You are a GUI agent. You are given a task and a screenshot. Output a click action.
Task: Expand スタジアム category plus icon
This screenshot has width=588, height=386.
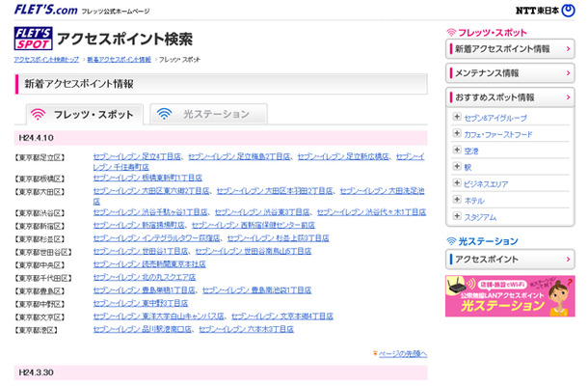[x=457, y=216]
